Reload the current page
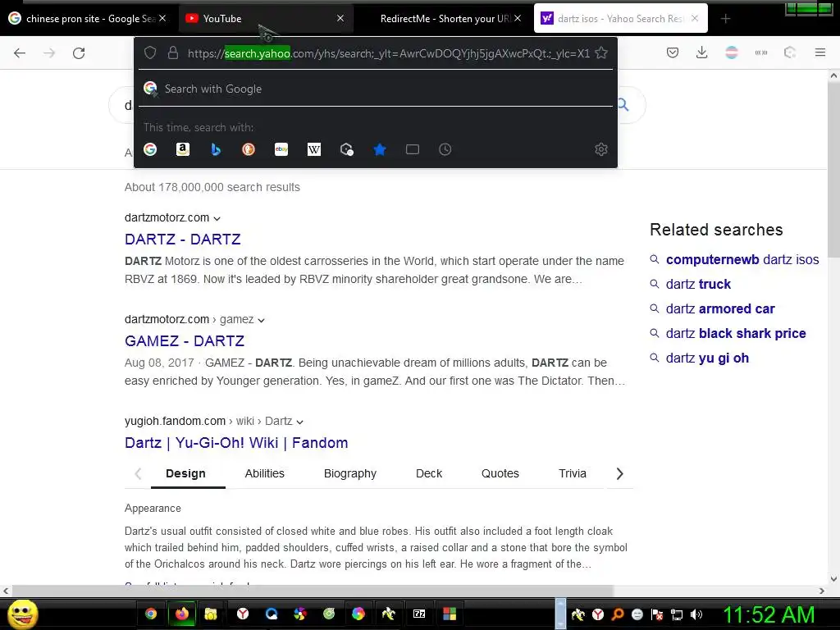 pos(79,52)
